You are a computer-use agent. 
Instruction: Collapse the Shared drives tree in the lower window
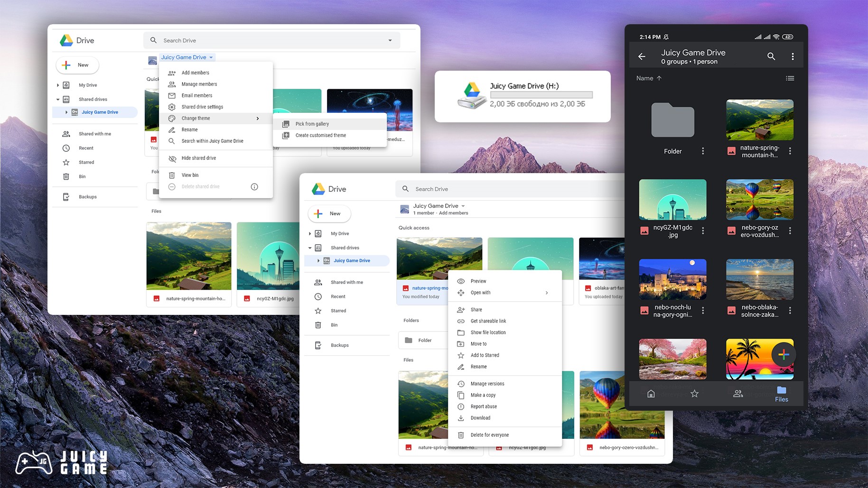(310, 248)
